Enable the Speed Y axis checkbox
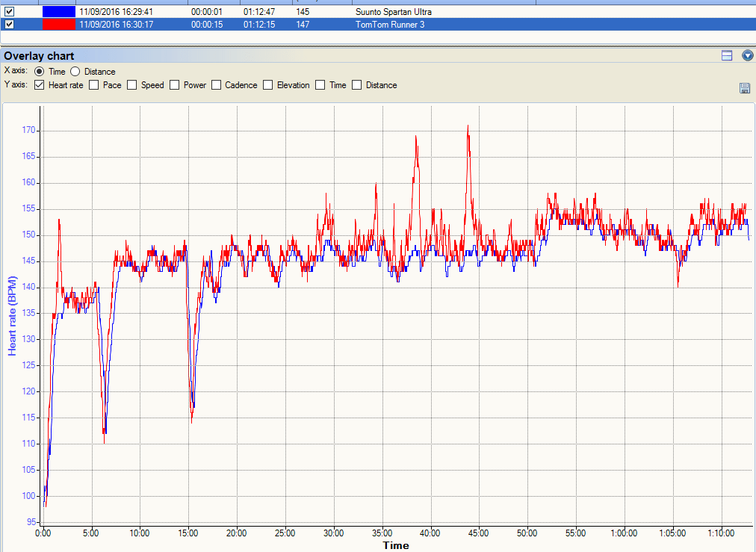The width and height of the screenshot is (756, 552). [x=132, y=85]
